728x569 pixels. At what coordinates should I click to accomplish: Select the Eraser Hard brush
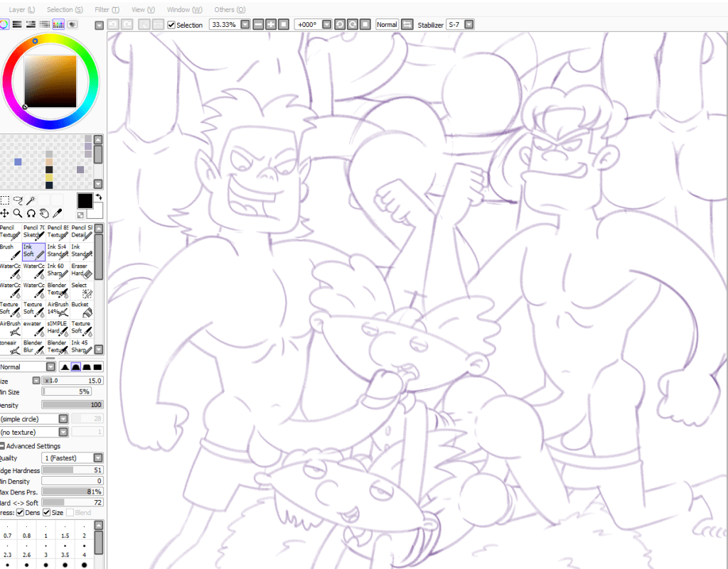pyautogui.click(x=81, y=269)
